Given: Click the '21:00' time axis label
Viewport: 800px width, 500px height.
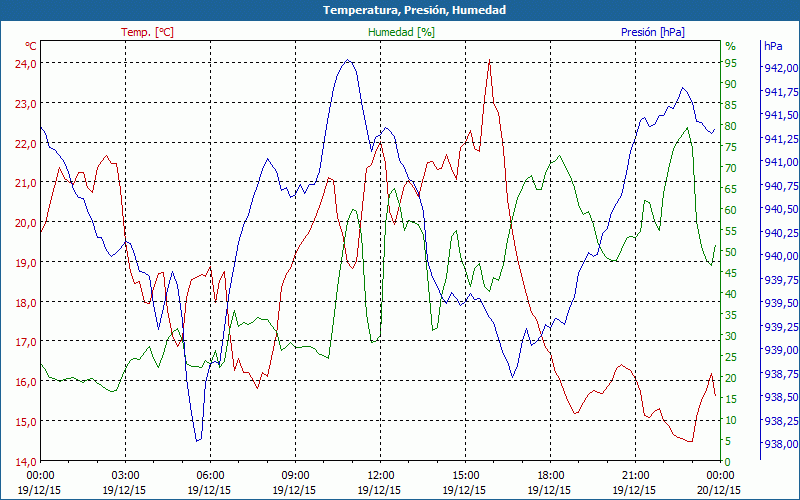Looking at the screenshot, I should pyautogui.click(x=635, y=476).
